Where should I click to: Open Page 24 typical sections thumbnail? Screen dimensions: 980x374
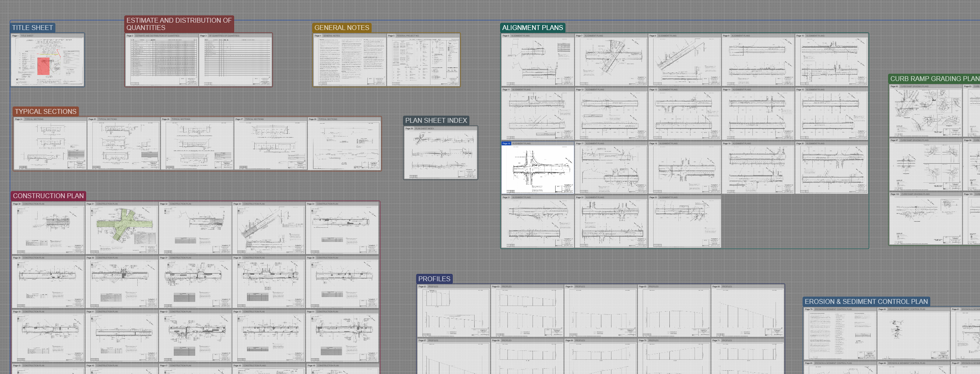[x=50, y=143]
